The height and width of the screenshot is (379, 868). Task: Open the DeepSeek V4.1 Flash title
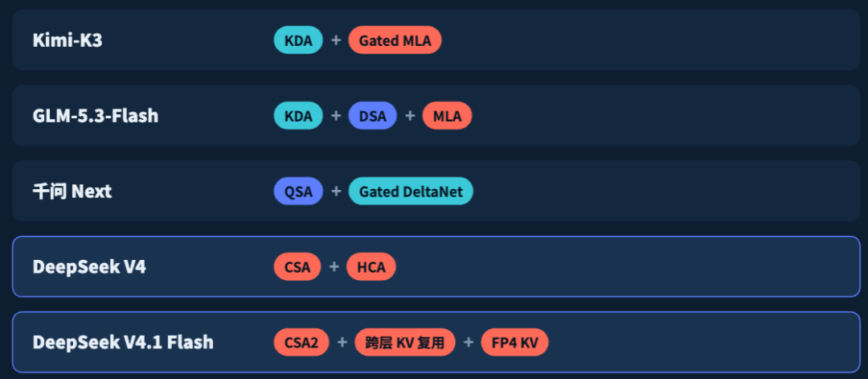coord(123,343)
